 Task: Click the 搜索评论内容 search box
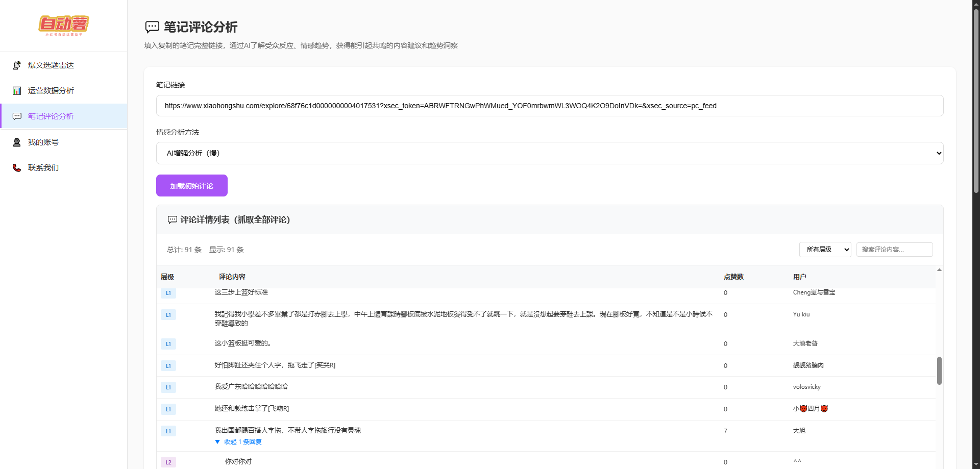(894, 249)
